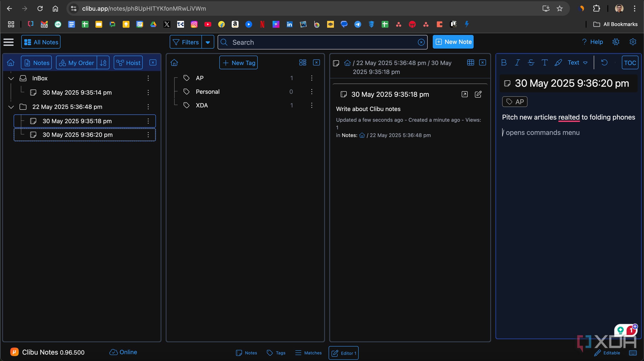The width and height of the screenshot is (644, 361).
Task: Click home icon in matches breadcrumb
Action: click(x=347, y=63)
